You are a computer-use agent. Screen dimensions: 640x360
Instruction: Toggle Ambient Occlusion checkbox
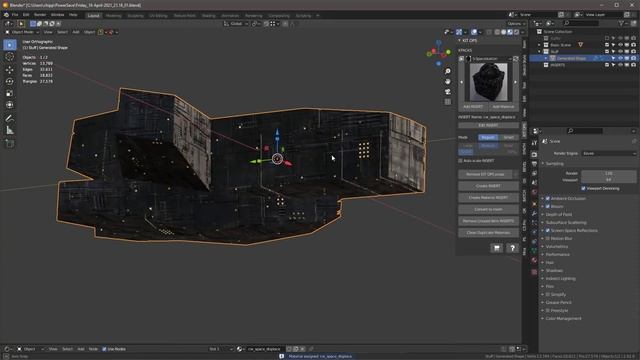(x=548, y=198)
